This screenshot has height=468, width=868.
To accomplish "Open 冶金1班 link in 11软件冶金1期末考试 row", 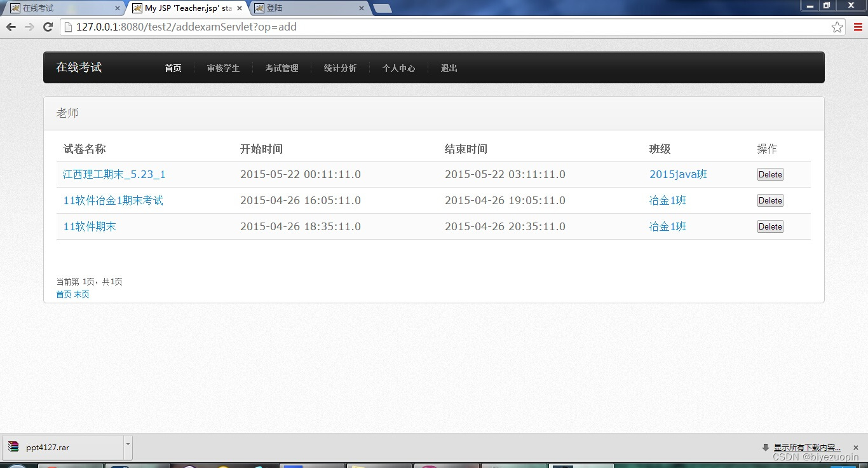I will click(x=668, y=200).
